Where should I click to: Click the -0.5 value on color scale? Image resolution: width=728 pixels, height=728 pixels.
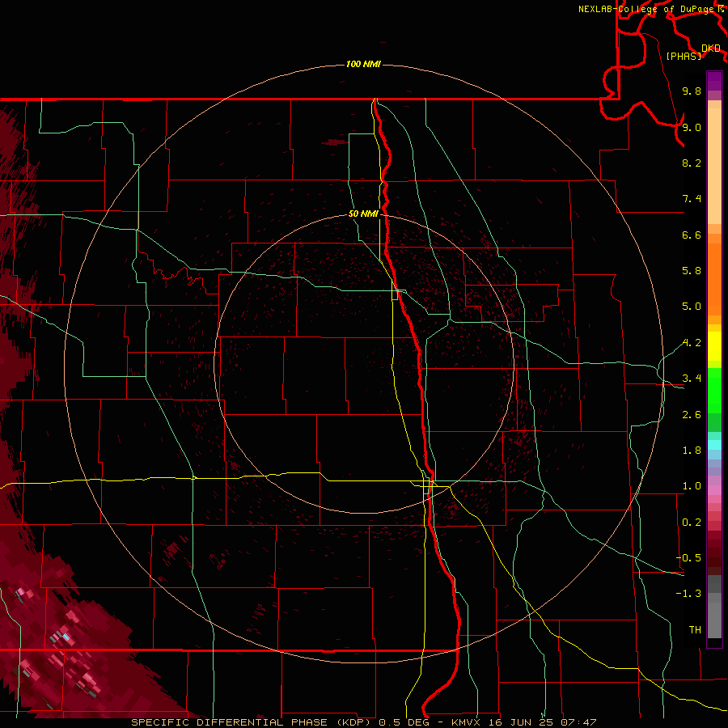[688, 558]
